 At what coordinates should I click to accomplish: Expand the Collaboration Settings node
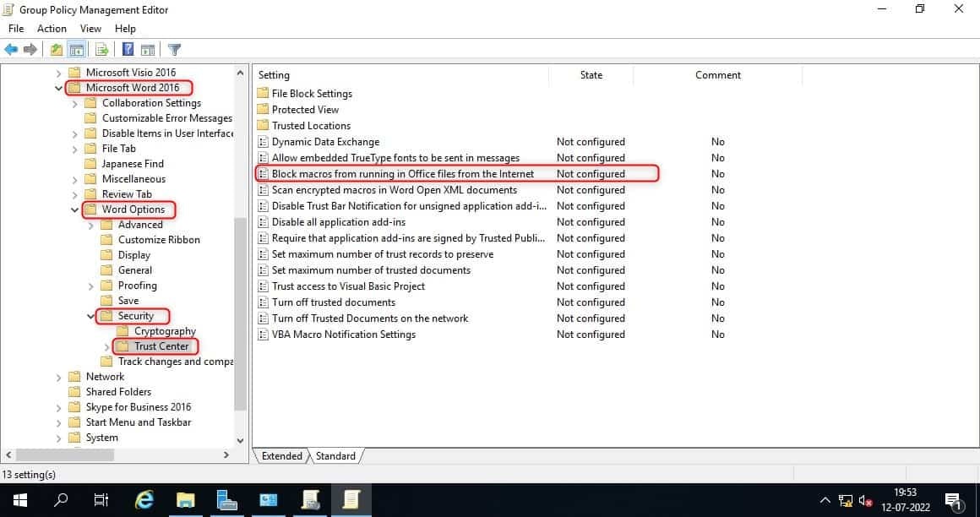pos(75,104)
